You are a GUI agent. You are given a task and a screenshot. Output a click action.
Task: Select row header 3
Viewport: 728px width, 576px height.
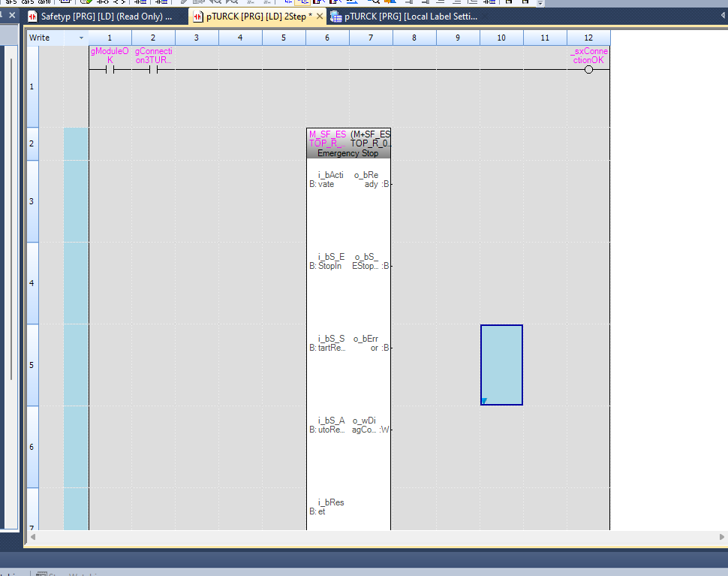click(x=32, y=201)
